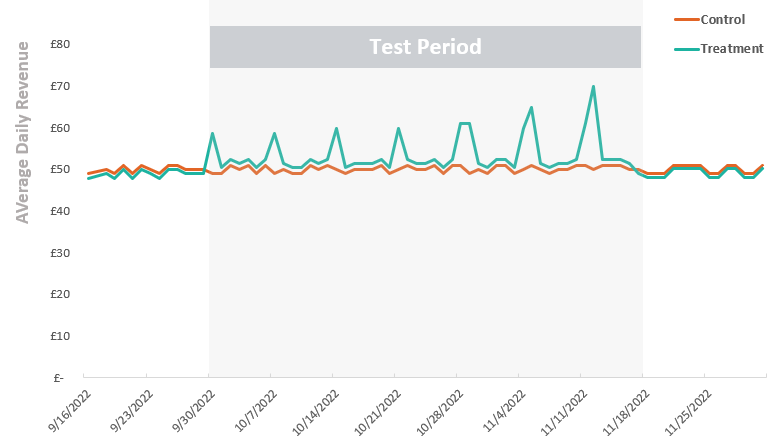Click the £10 y-axis label
The width and height of the screenshot is (777, 442).
coord(59,336)
